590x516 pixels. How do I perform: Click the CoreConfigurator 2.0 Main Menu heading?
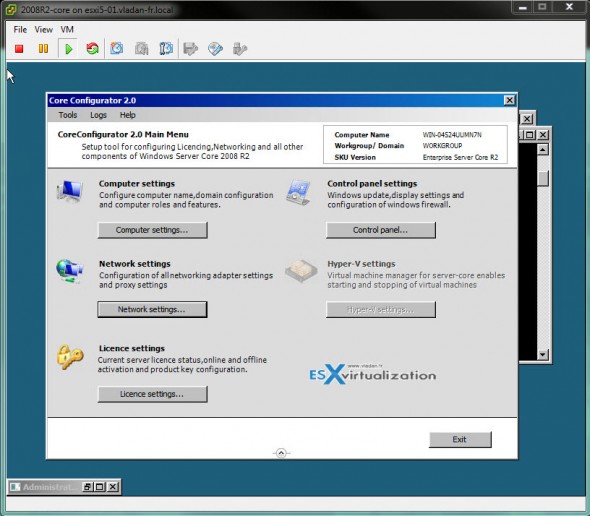[x=123, y=134]
